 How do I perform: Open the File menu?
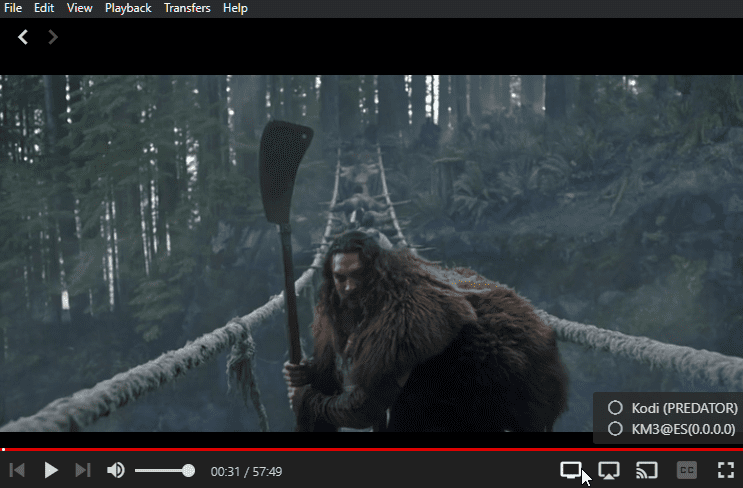pyautogui.click(x=13, y=8)
